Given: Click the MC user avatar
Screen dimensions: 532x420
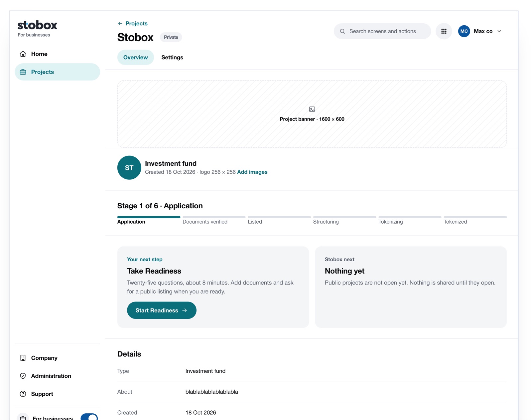Looking at the screenshot, I should coord(464,31).
